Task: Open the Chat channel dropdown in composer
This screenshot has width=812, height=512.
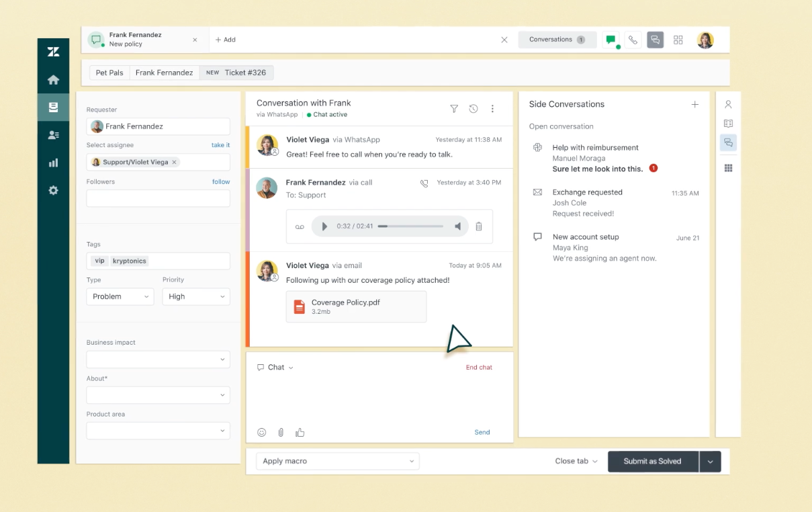Action: point(275,368)
